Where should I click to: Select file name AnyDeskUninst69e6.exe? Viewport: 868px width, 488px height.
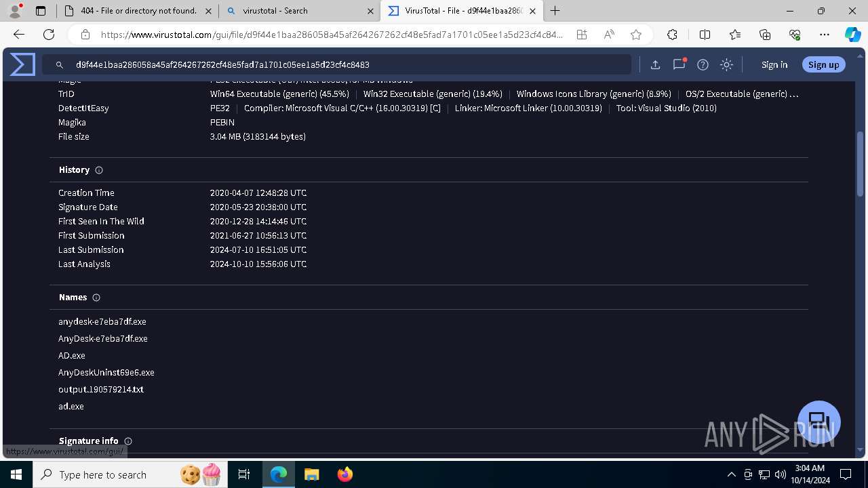(106, 373)
